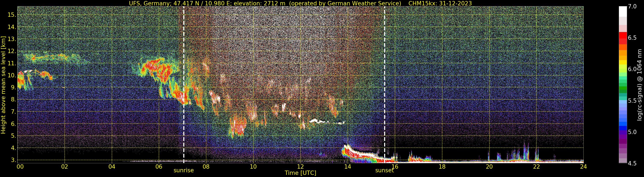This screenshot has height=177, width=644.
Task: Click the 'Time [UTC]' axis label
Action: click(300, 173)
